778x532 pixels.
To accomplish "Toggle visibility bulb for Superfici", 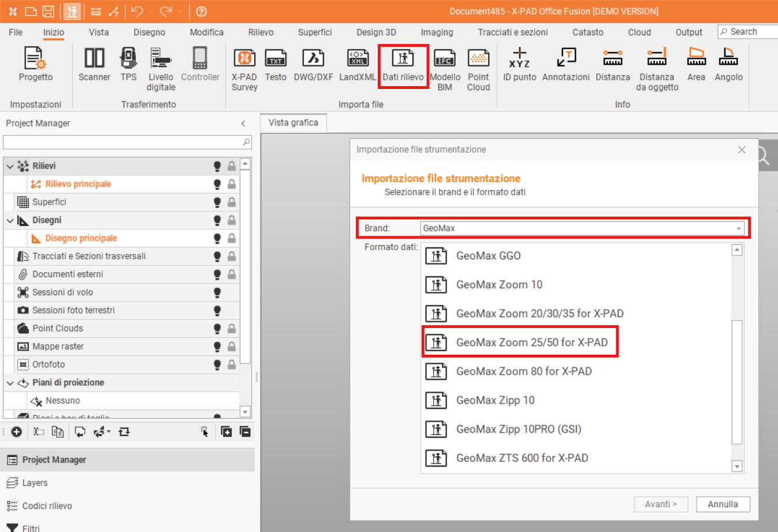I will [217, 202].
